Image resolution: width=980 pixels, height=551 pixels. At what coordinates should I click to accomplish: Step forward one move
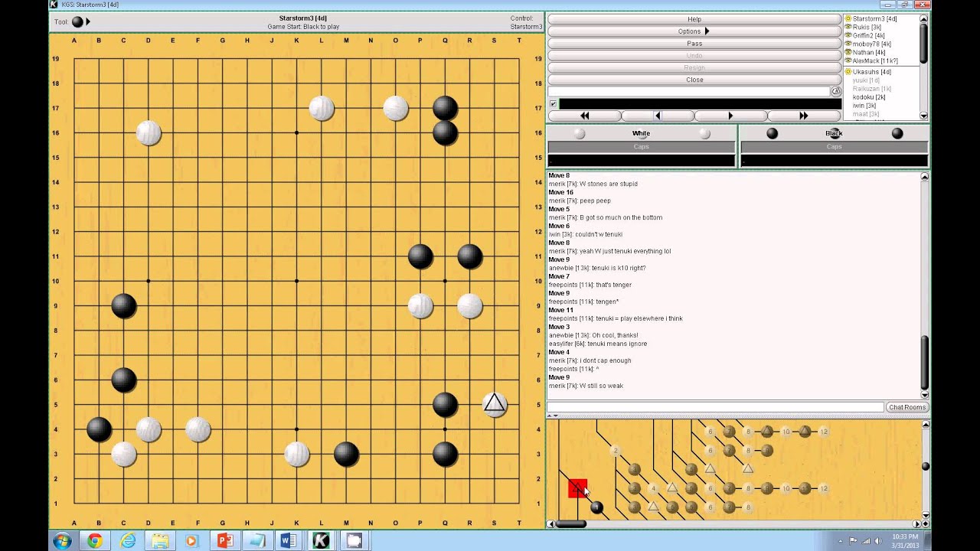click(x=730, y=116)
